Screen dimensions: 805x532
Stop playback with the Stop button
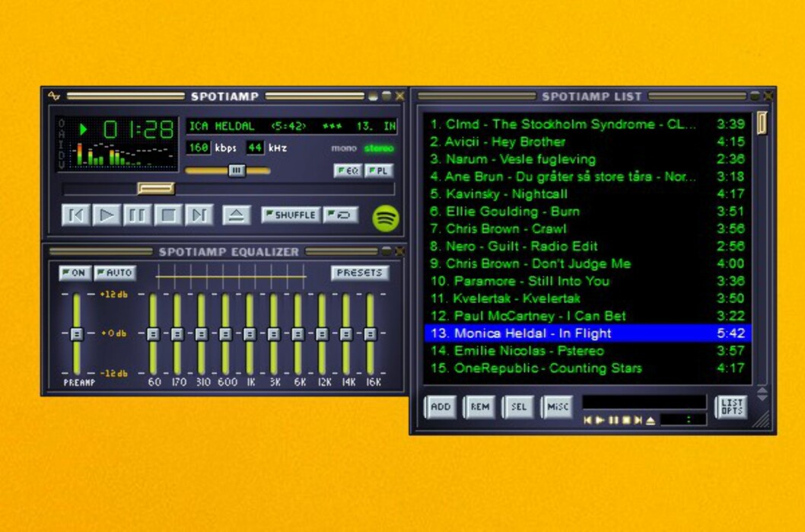(x=168, y=215)
